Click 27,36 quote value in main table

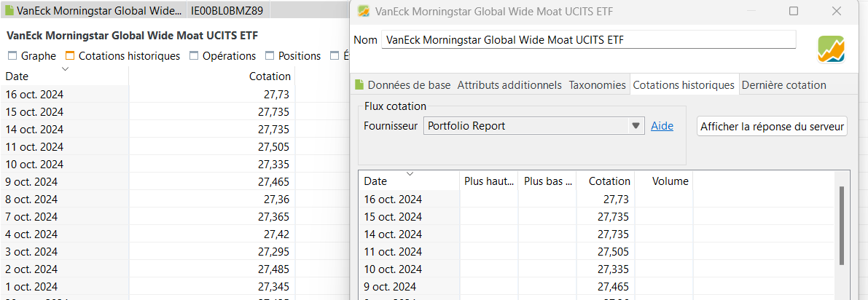(x=276, y=200)
